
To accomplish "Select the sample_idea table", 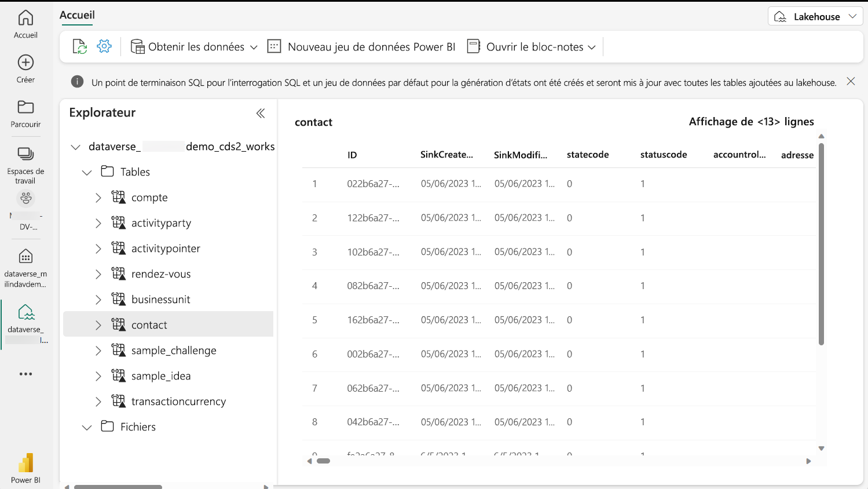I will 161,376.
